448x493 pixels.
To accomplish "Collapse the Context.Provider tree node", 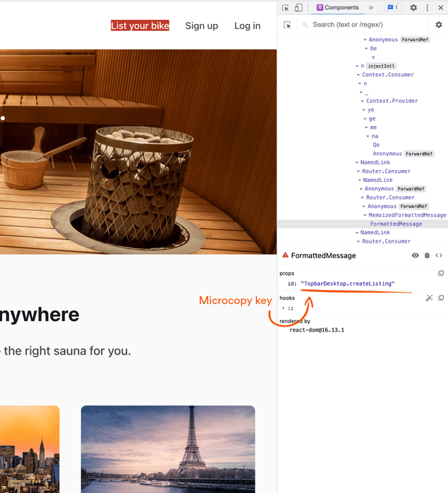I will tap(363, 101).
